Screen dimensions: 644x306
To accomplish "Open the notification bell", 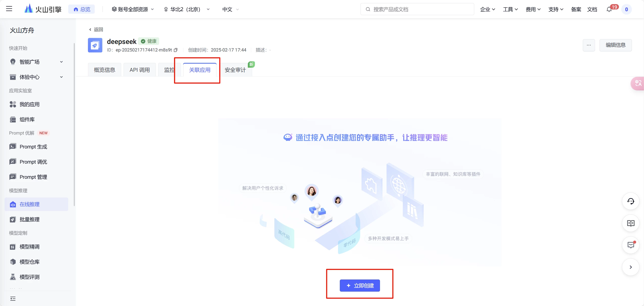I will coord(609,10).
